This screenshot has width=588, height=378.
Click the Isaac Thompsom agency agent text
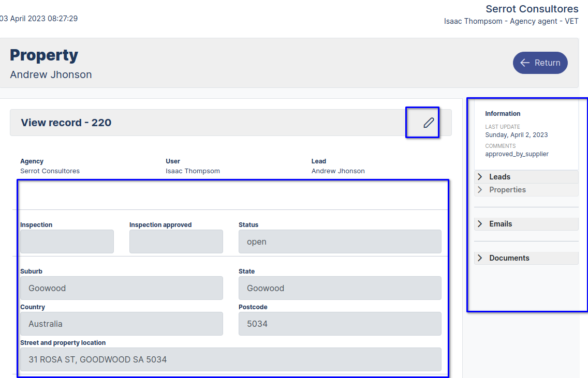(x=511, y=21)
